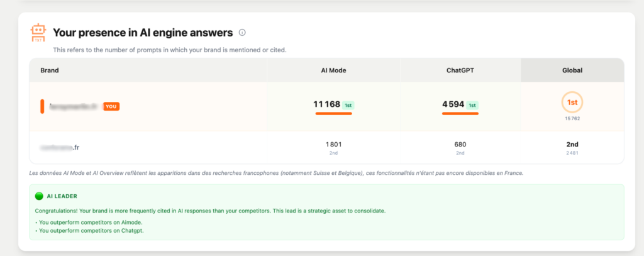Select the Global column header

pos(572,70)
